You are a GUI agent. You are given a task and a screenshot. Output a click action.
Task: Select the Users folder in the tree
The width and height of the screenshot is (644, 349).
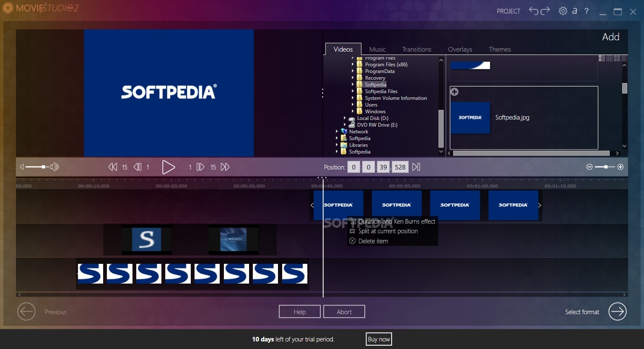coord(371,105)
